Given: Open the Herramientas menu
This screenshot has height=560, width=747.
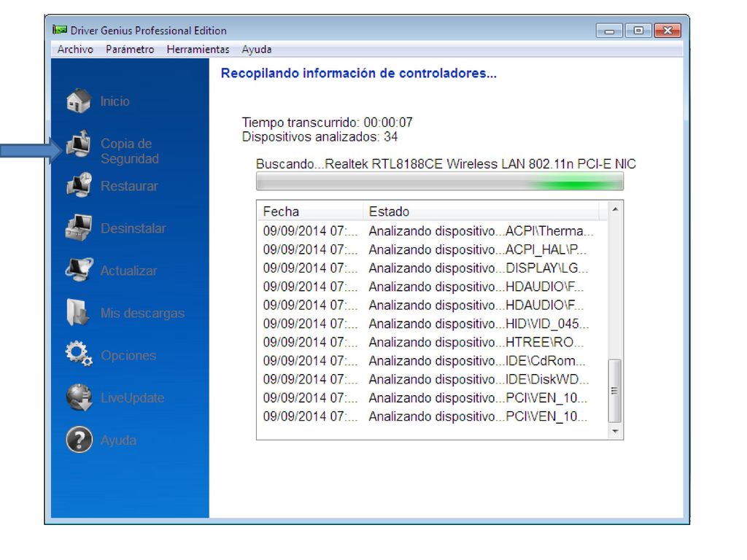Looking at the screenshot, I should click(198, 50).
